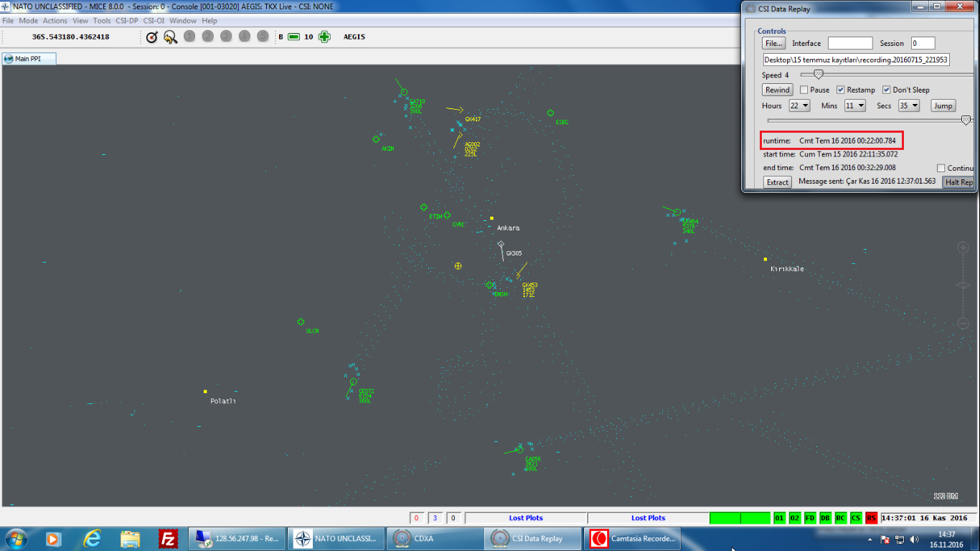The height and width of the screenshot is (551, 980).
Task: Enable the Pause checkbox
Action: coord(804,90)
